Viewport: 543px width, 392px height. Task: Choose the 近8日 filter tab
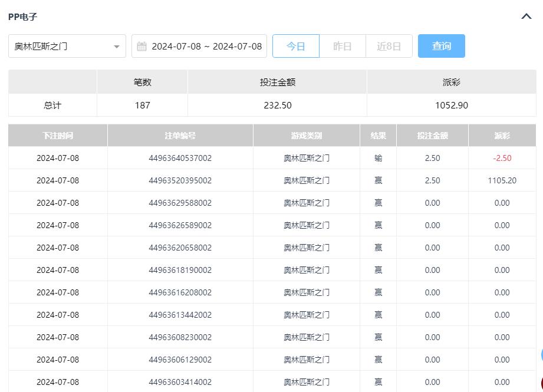click(389, 46)
